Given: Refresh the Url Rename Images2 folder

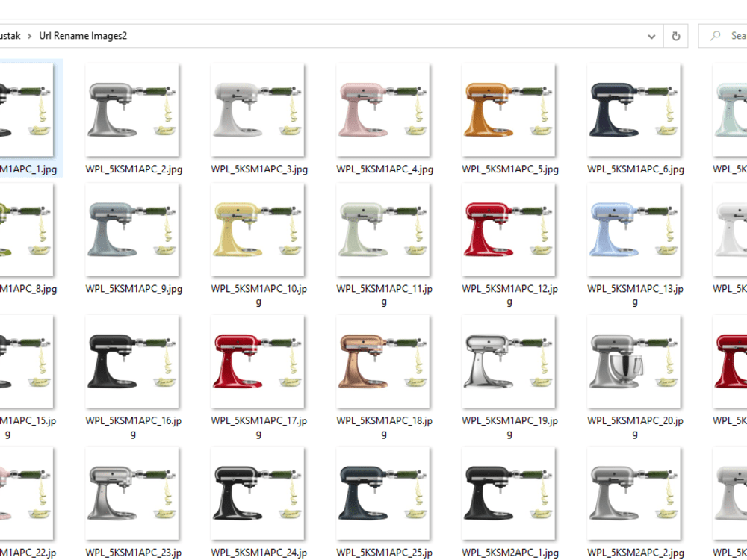Looking at the screenshot, I should 675,36.
